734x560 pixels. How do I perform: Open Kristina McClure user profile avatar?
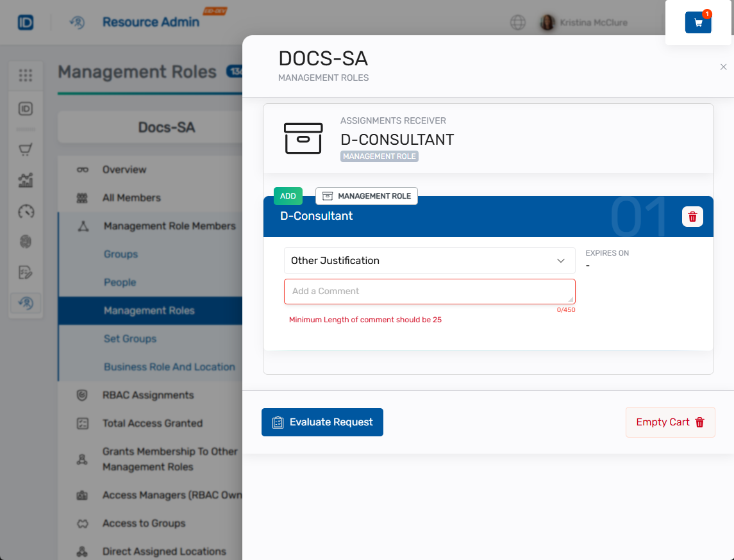click(547, 22)
